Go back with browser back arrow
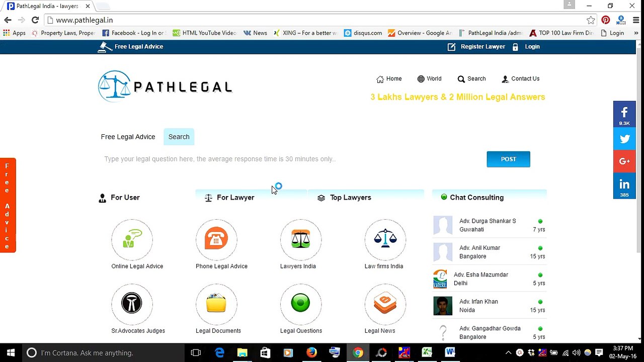The image size is (644, 362). [8, 20]
